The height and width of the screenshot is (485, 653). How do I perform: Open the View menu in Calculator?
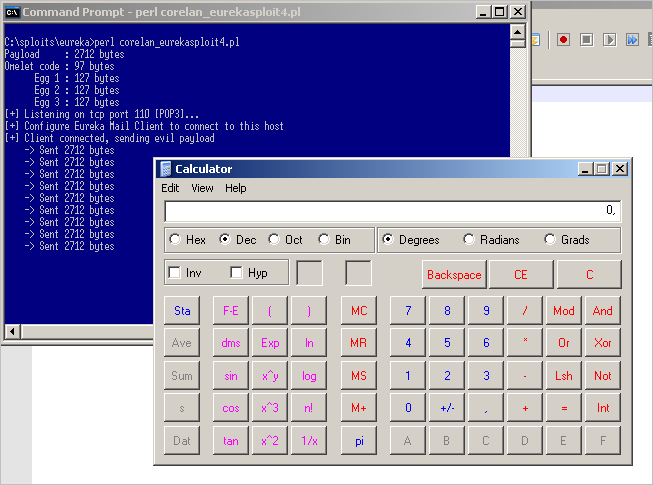202,188
